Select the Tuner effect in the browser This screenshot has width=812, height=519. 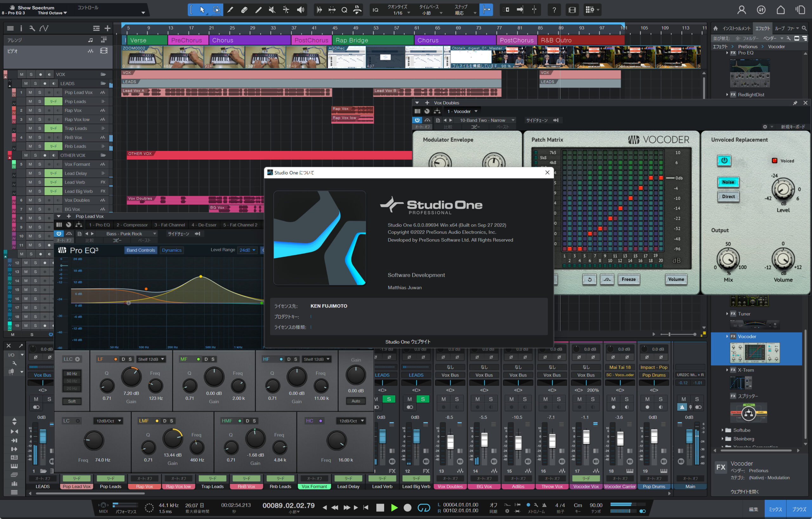pos(744,314)
